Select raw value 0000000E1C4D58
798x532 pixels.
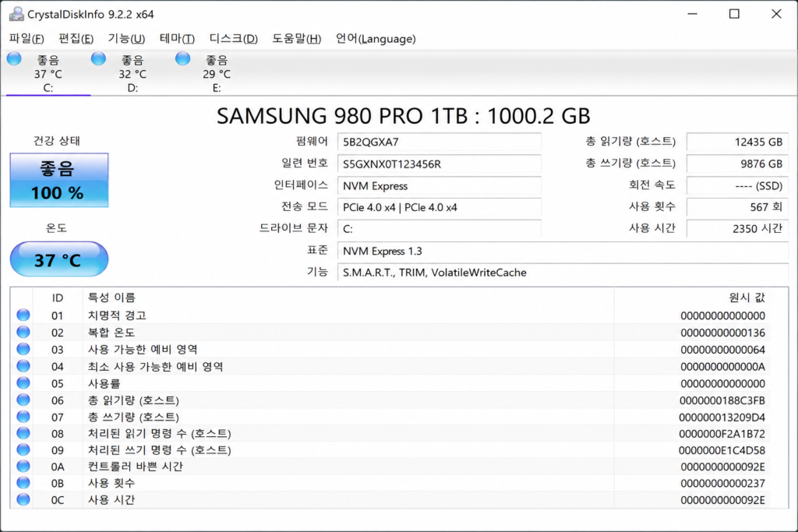(722, 450)
